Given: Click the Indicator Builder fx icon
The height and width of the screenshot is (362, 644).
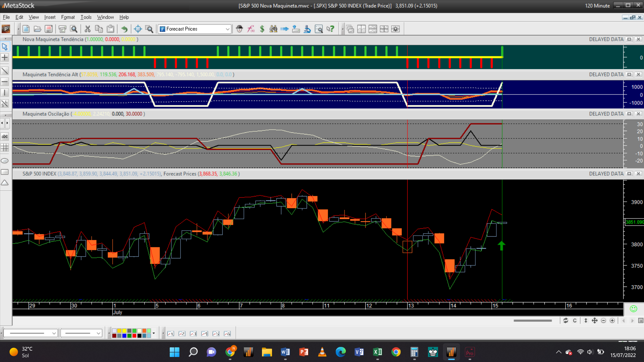Looking at the screenshot, I should click(251, 29).
